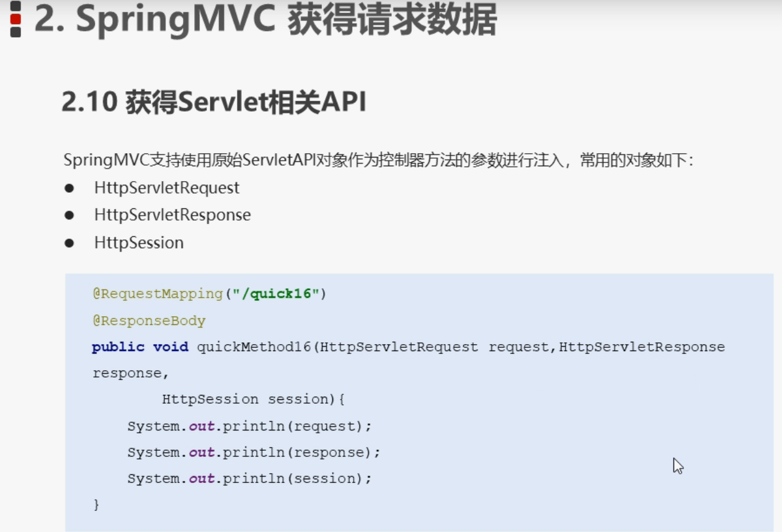Click the "public void quickMethod16" method signature line
This screenshot has width=782, height=532.
(x=408, y=347)
